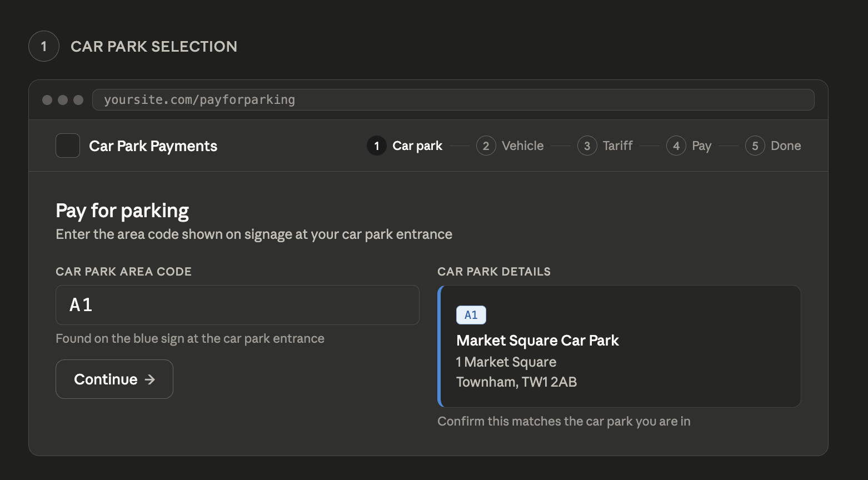Image resolution: width=868 pixels, height=480 pixels.
Task: Click the Pay for parking heading
Action: [122, 211]
